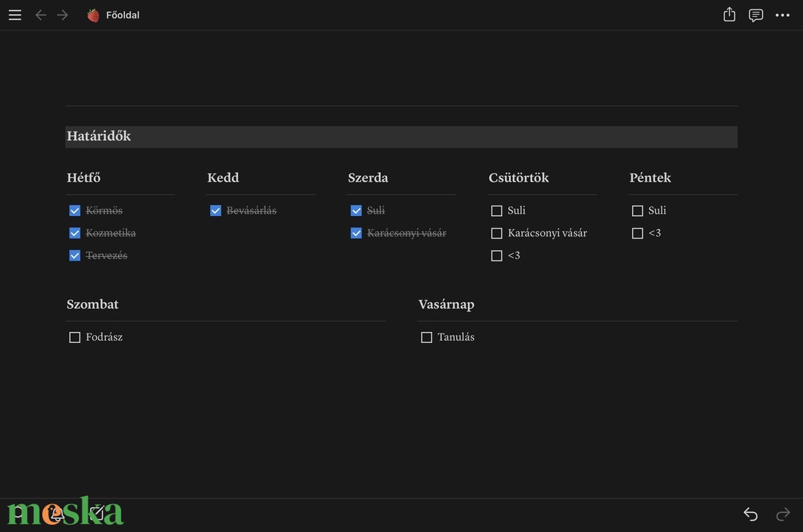Open the comments panel icon
Image resolution: width=803 pixels, height=532 pixels.
coord(756,15)
